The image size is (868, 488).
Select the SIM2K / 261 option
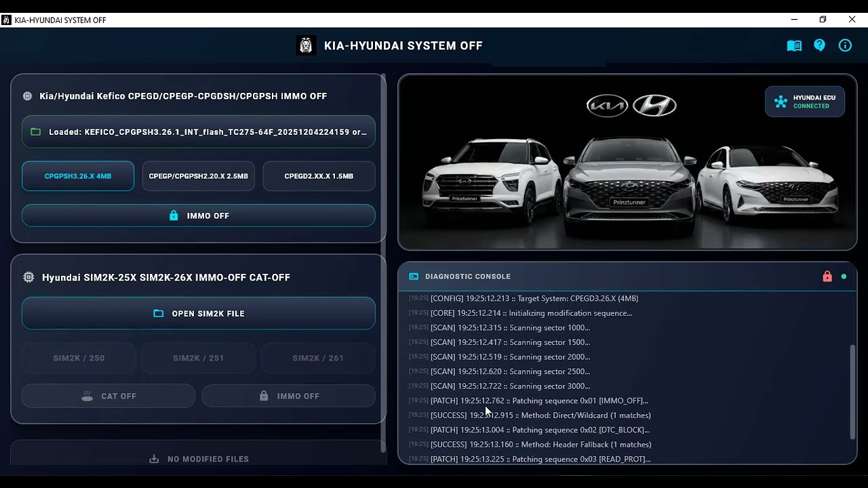click(318, 358)
